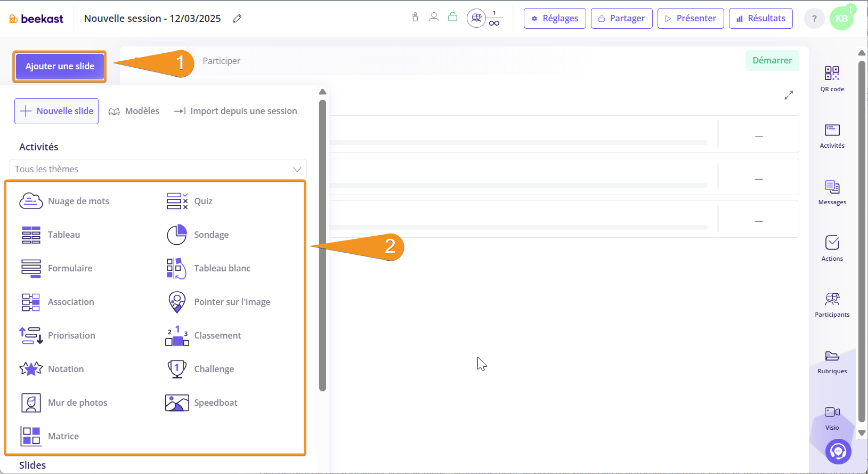Open the Participants sidebar panel
The width and height of the screenshot is (868, 474).
(x=832, y=304)
